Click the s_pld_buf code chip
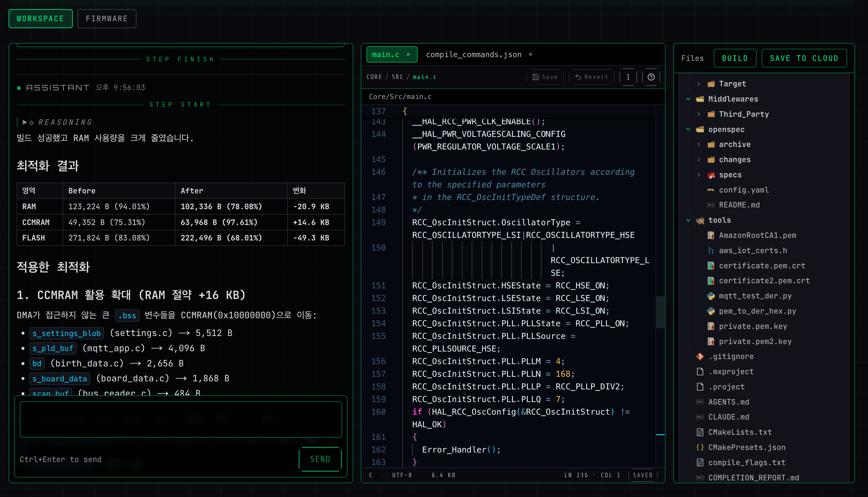 click(x=53, y=349)
